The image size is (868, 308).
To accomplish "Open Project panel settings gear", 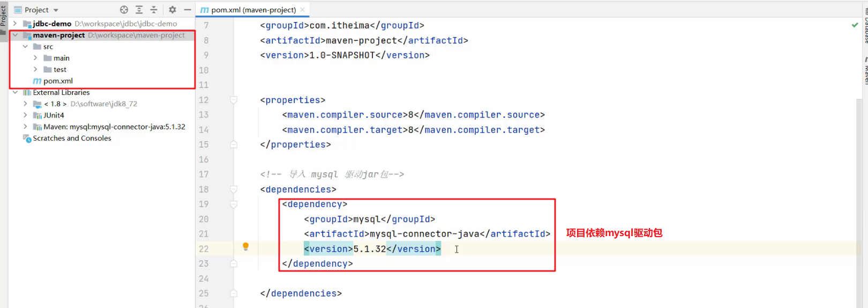I will (173, 10).
